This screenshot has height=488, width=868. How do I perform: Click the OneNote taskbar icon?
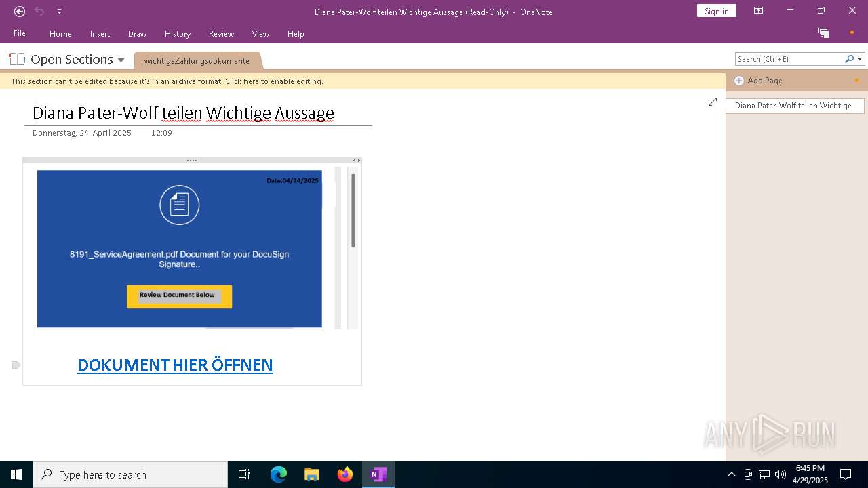pyautogui.click(x=378, y=474)
